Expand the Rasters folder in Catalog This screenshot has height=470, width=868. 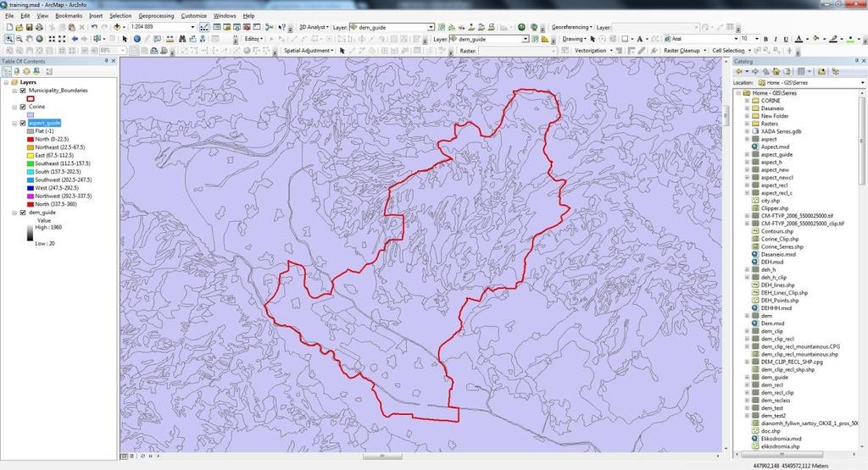(x=747, y=124)
